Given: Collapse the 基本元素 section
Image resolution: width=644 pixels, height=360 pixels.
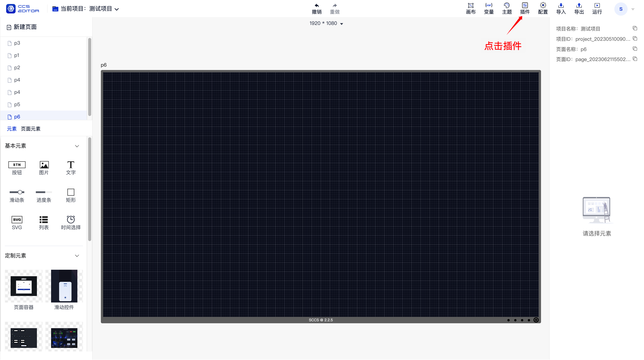Looking at the screenshot, I should click(77, 146).
